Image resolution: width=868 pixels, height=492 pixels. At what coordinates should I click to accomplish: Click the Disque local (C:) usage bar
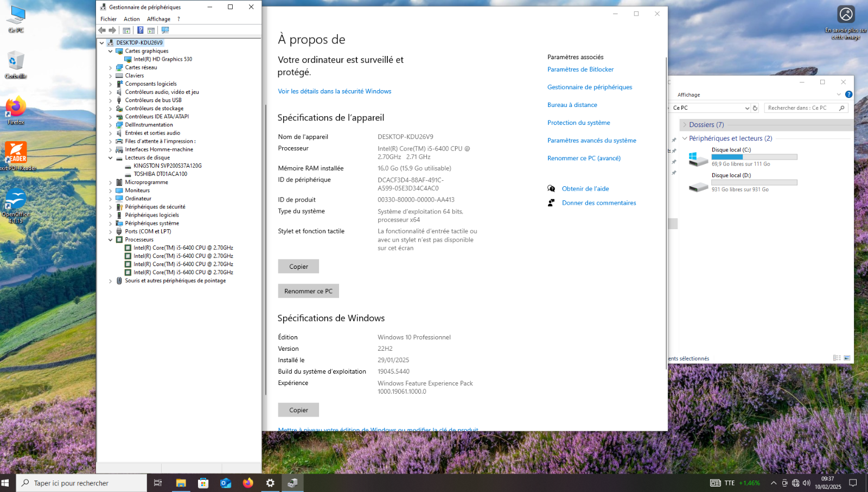click(x=754, y=157)
